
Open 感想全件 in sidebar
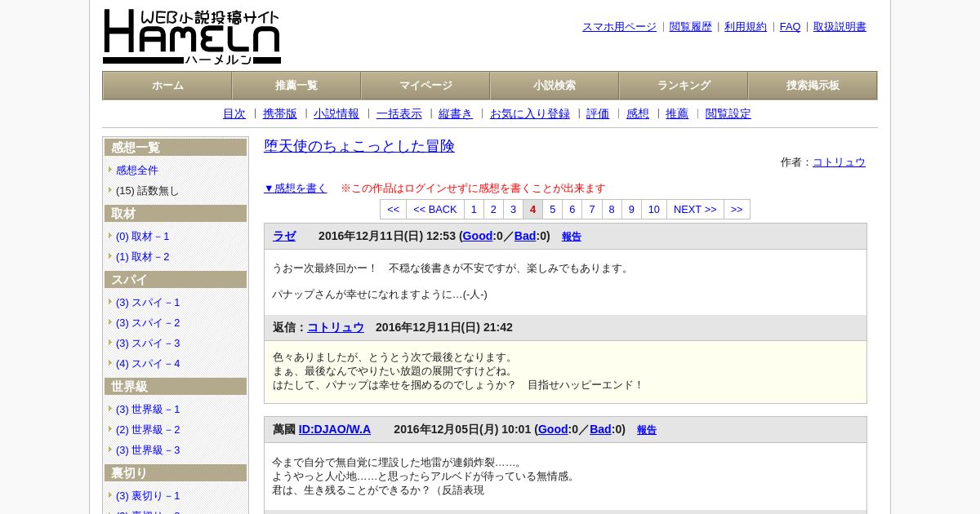pos(137,171)
